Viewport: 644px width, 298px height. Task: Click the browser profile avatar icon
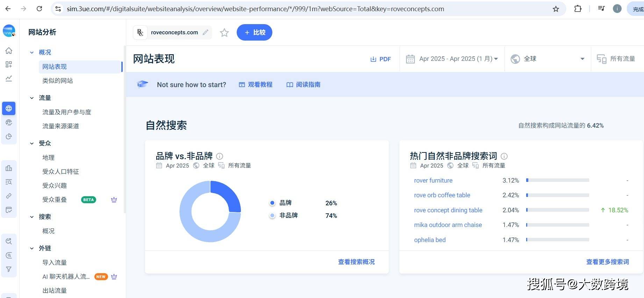coord(617,9)
